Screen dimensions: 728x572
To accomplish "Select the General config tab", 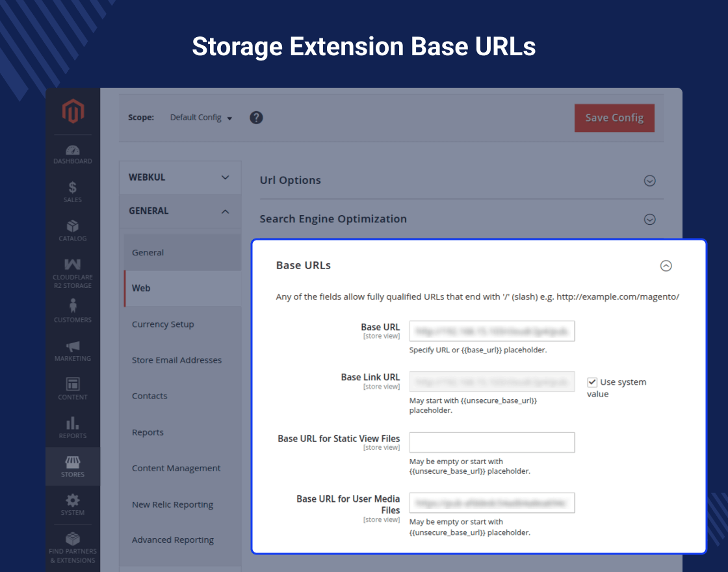I will [183, 253].
